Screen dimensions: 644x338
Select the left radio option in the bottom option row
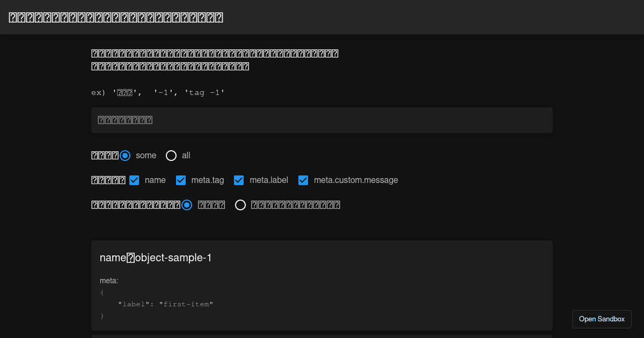pos(187,205)
